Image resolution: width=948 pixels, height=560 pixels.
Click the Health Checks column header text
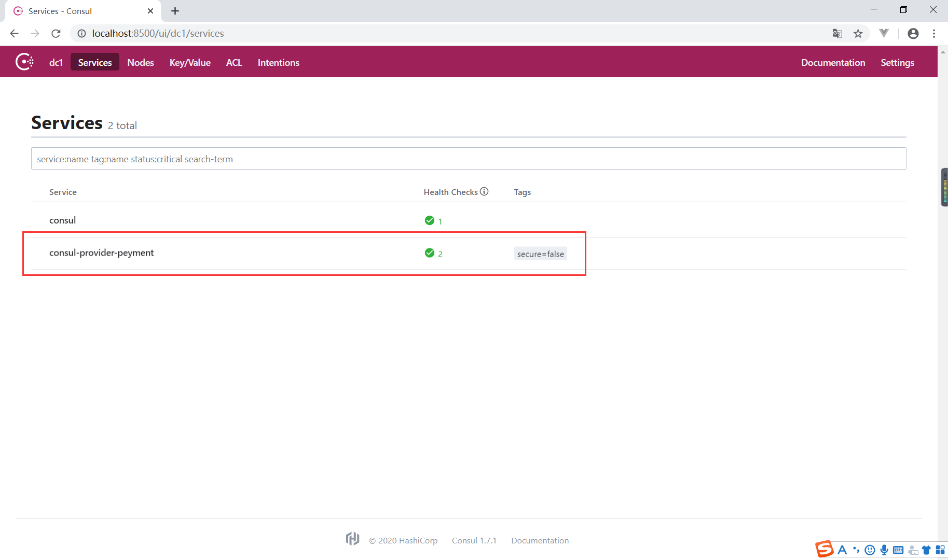tap(450, 192)
